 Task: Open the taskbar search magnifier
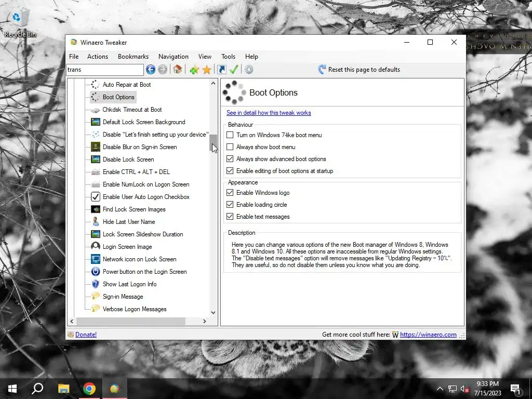[x=37, y=389]
